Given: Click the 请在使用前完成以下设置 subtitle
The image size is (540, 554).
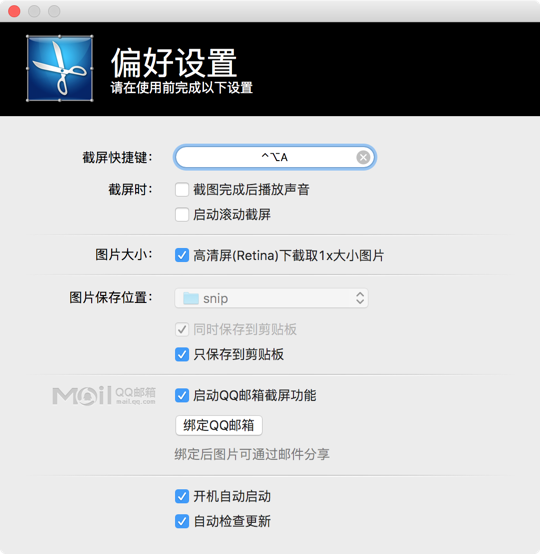Looking at the screenshot, I should click(182, 88).
